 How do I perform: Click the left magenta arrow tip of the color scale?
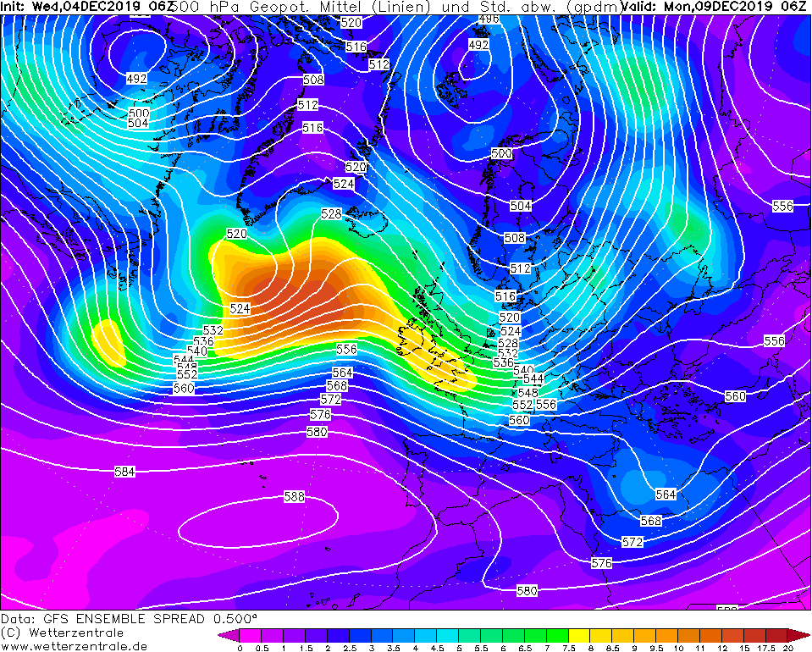(229, 635)
